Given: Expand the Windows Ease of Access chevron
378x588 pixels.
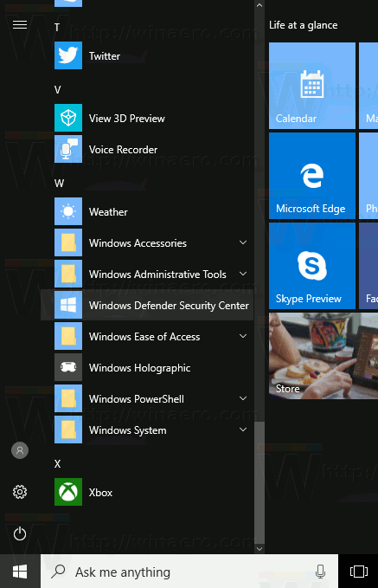Looking at the screenshot, I should [243, 336].
